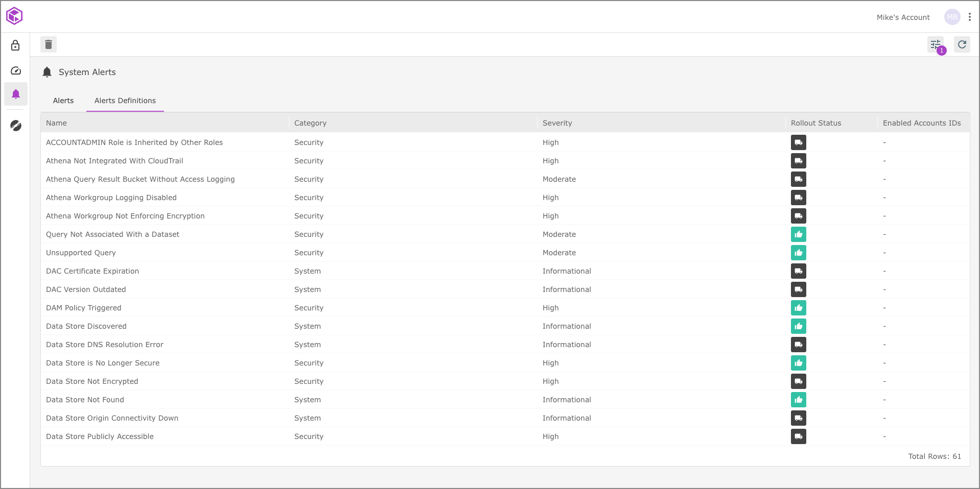Click the refresh icon

(x=962, y=45)
